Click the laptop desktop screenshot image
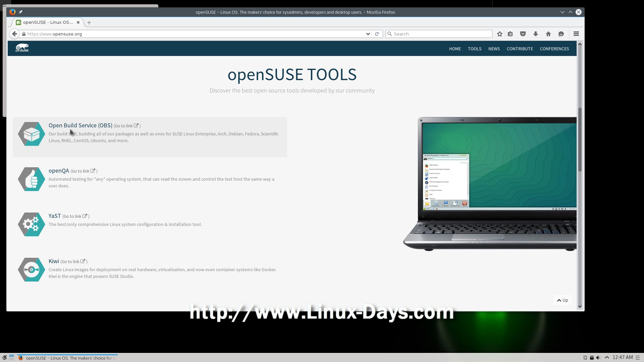 tap(490, 184)
